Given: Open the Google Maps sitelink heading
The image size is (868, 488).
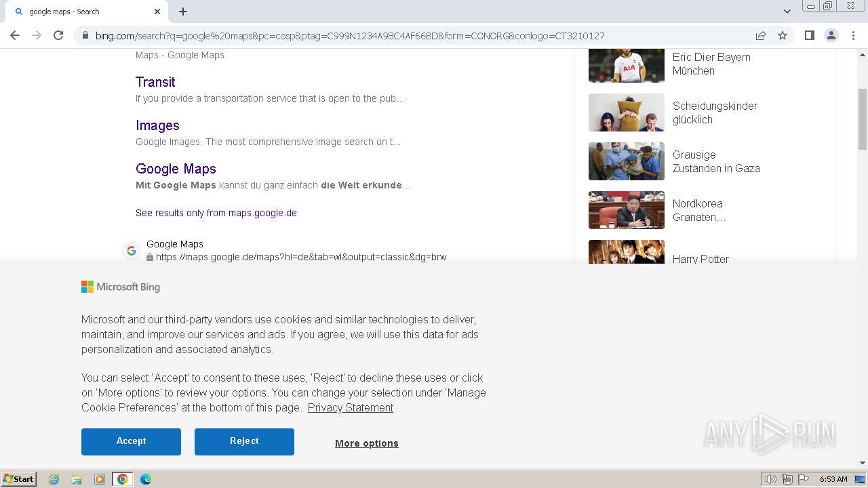Looking at the screenshot, I should tap(176, 169).
